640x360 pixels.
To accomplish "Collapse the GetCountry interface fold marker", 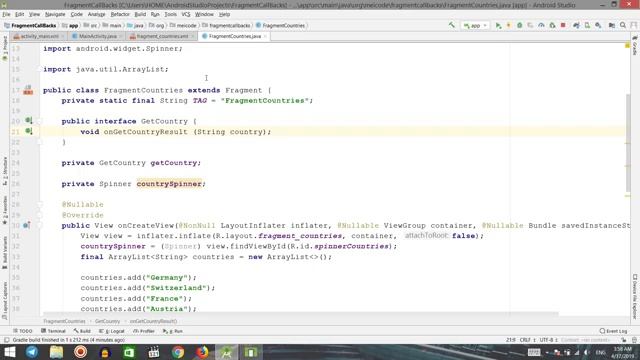I will (x=40, y=121).
